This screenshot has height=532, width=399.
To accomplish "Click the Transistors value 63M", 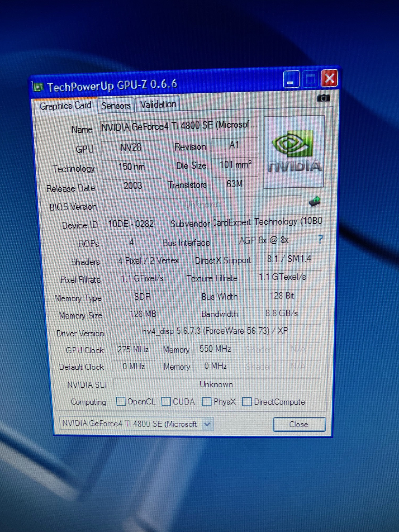I will tap(235, 183).
